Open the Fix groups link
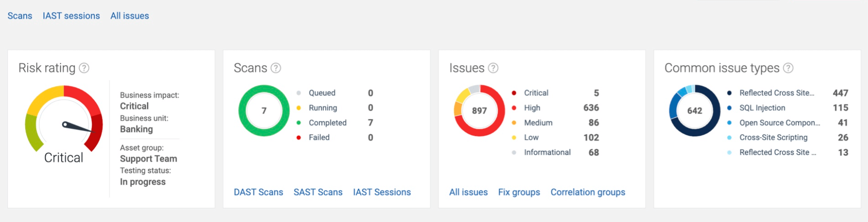 pos(519,192)
